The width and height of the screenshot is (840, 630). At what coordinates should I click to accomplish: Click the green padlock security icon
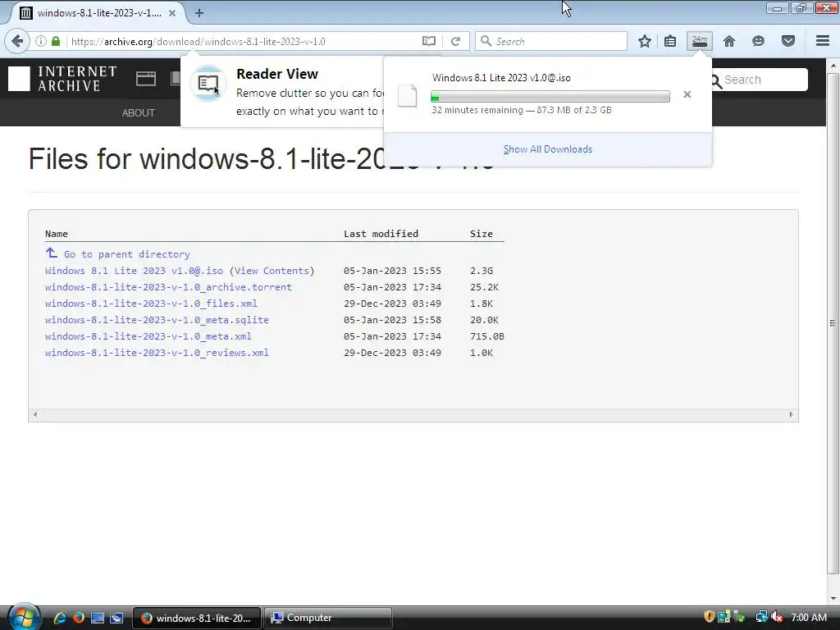[56, 41]
